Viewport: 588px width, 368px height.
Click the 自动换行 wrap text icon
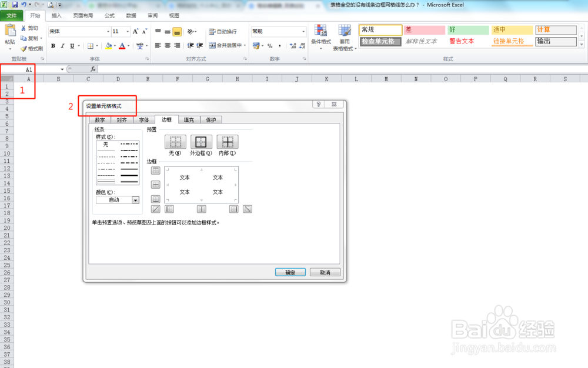pos(223,31)
